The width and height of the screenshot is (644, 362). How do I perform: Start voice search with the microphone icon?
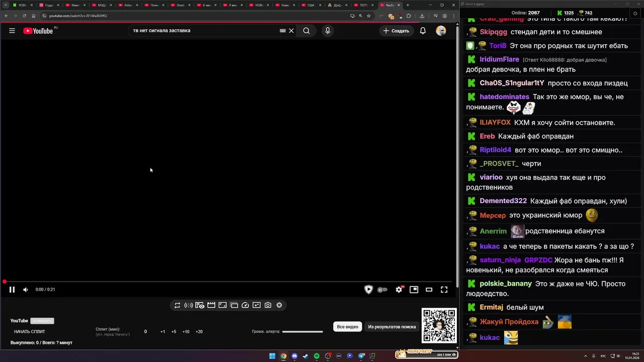(328, 31)
